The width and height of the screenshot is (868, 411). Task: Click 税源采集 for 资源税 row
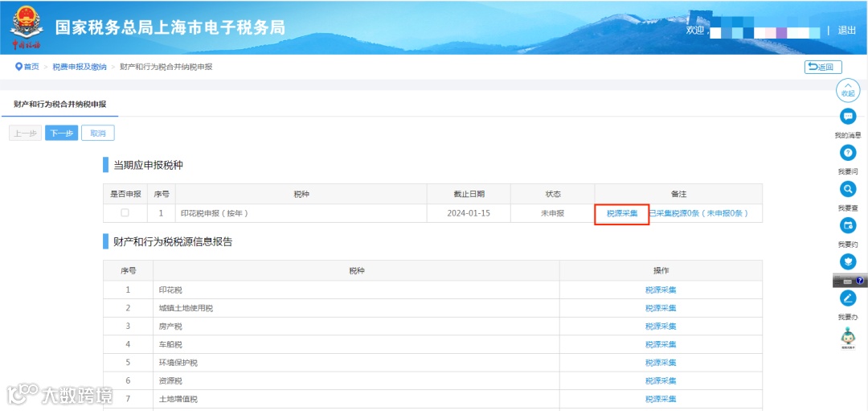tap(661, 381)
